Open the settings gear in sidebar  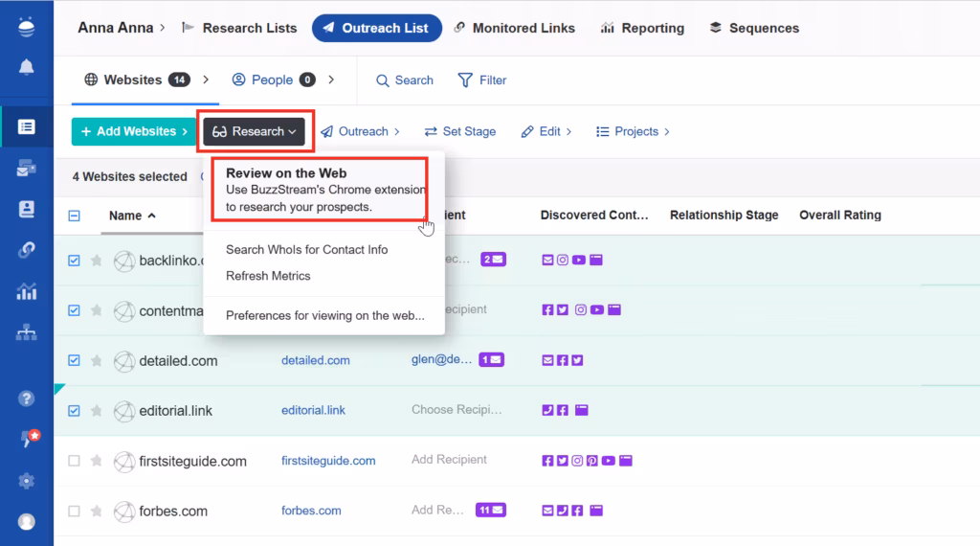click(x=26, y=481)
